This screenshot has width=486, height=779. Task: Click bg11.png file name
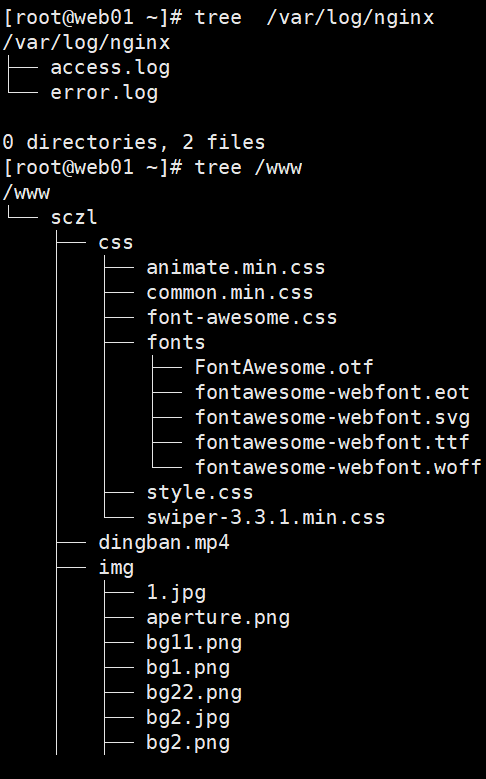coord(194,642)
